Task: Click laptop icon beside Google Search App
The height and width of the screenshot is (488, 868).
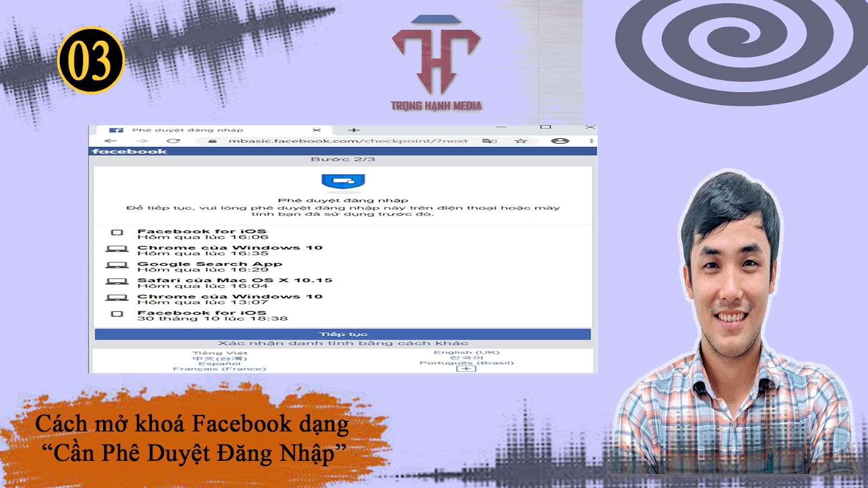Action: pyautogui.click(x=117, y=266)
